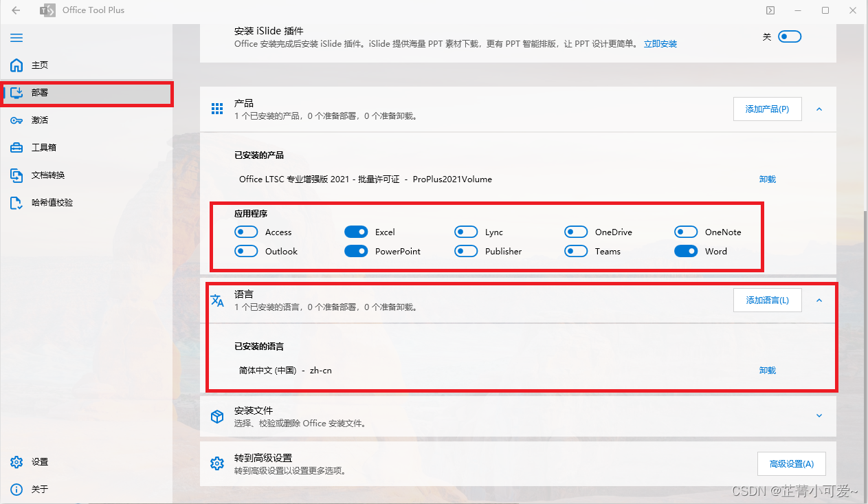
Task: Click the 高级设置(A) button
Action: [x=792, y=463]
